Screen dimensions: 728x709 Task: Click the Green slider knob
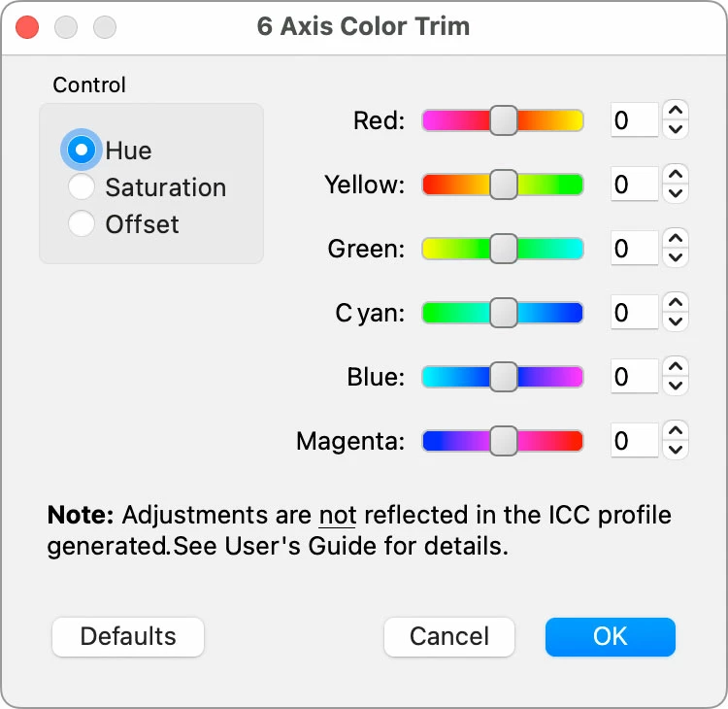[x=503, y=249]
